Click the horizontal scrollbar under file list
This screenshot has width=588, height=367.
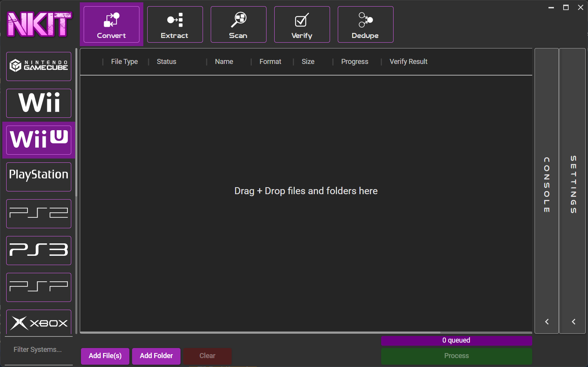(x=260, y=333)
